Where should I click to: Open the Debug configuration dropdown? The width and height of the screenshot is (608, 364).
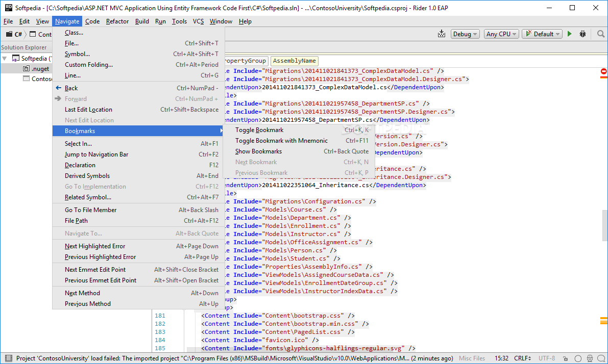[465, 34]
